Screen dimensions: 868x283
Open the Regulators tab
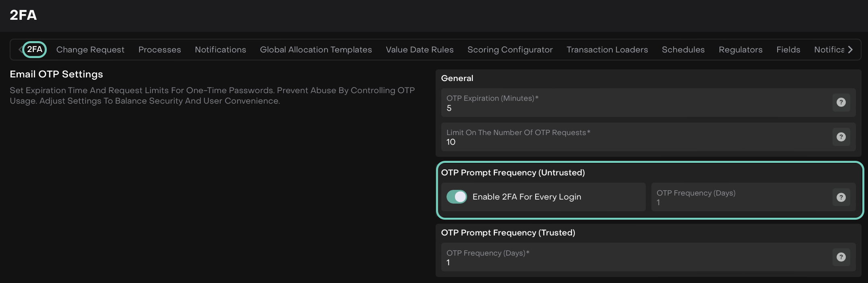741,50
